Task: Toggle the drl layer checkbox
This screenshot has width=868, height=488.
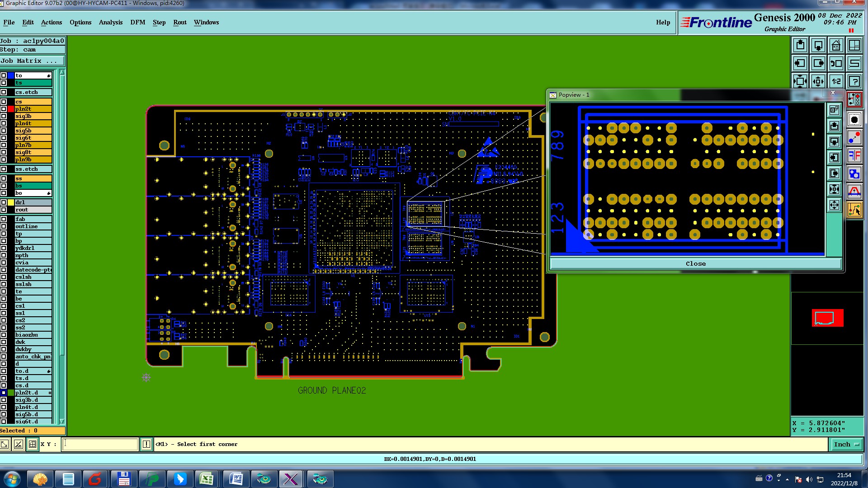Action: 4,202
